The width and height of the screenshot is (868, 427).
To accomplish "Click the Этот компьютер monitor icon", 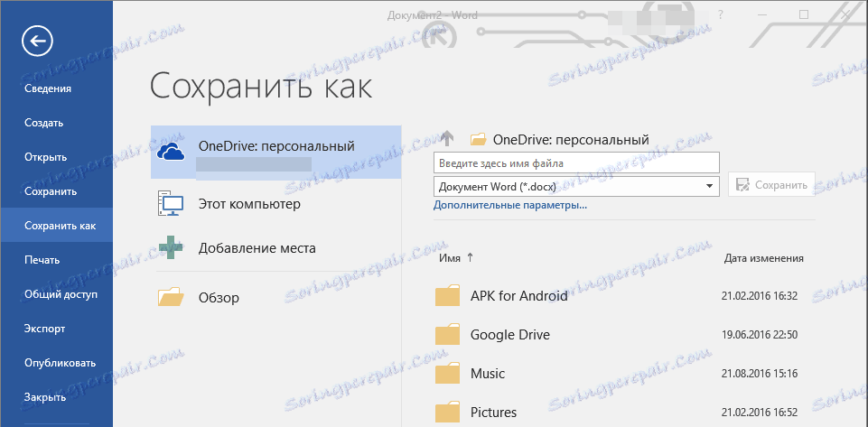I will (171, 204).
